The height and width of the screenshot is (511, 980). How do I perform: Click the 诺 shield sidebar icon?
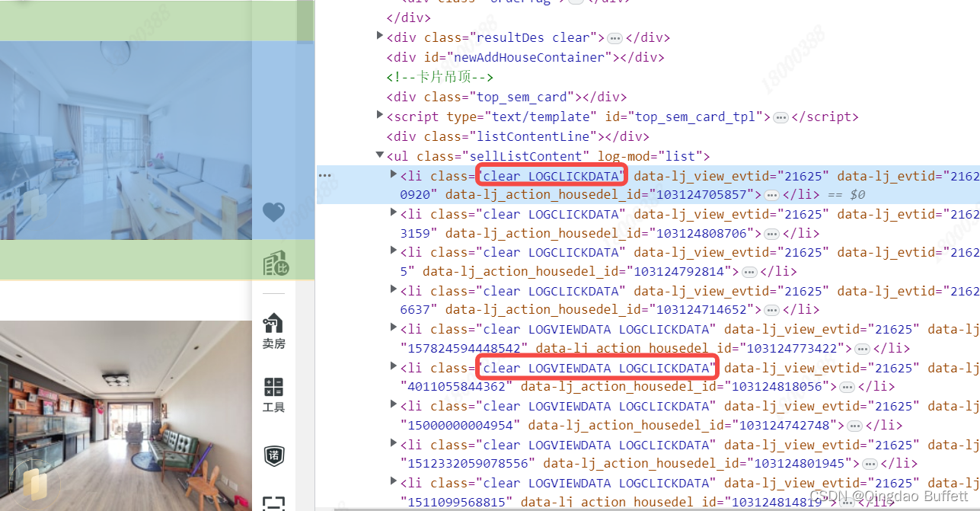pos(273,456)
